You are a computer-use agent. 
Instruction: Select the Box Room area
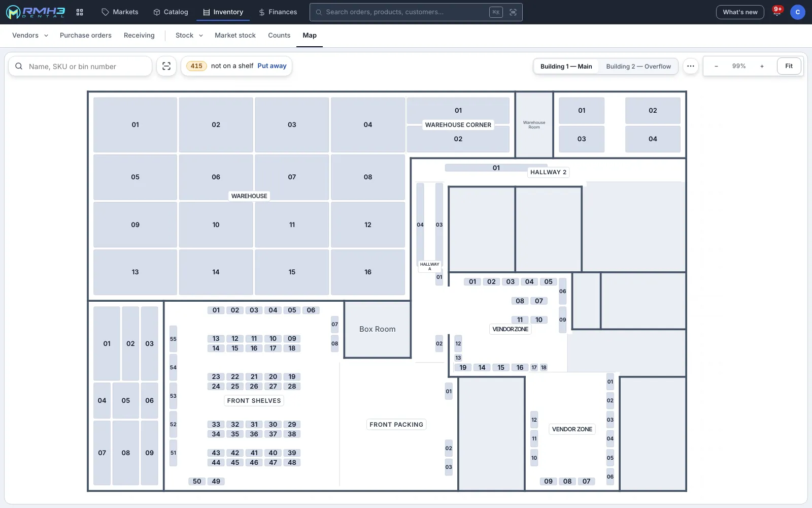(x=378, y=329)
